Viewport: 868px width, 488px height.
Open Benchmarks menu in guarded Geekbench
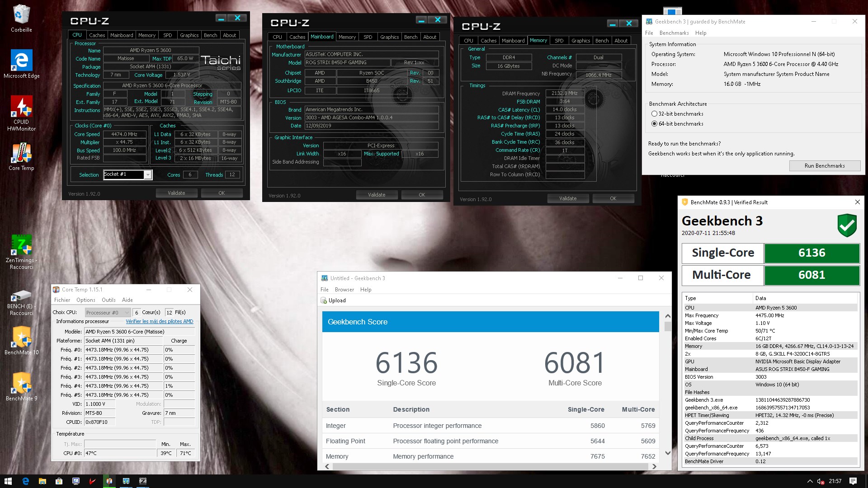pyautogui.click(x=674, y=33)
